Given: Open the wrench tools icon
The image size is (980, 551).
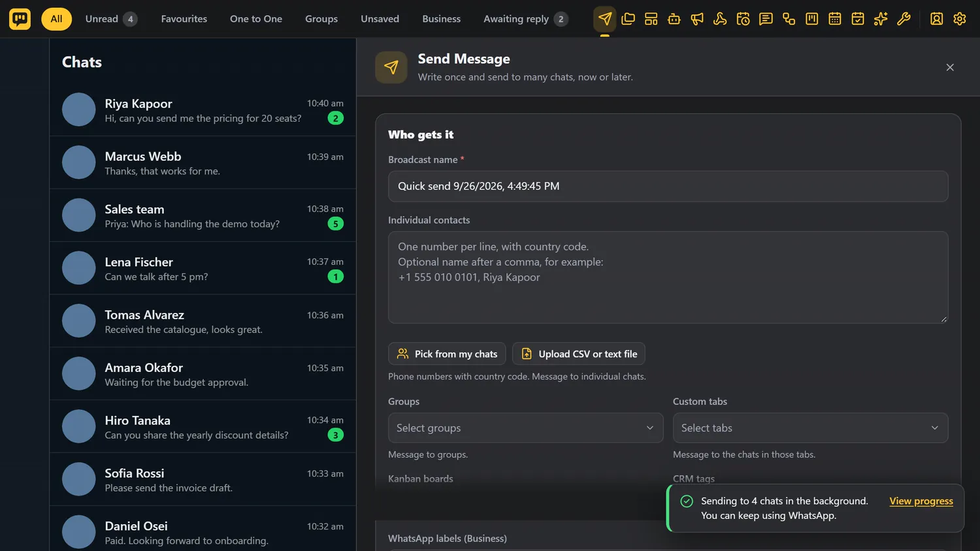Looking at the screenshot, I should tap(904, 19).
